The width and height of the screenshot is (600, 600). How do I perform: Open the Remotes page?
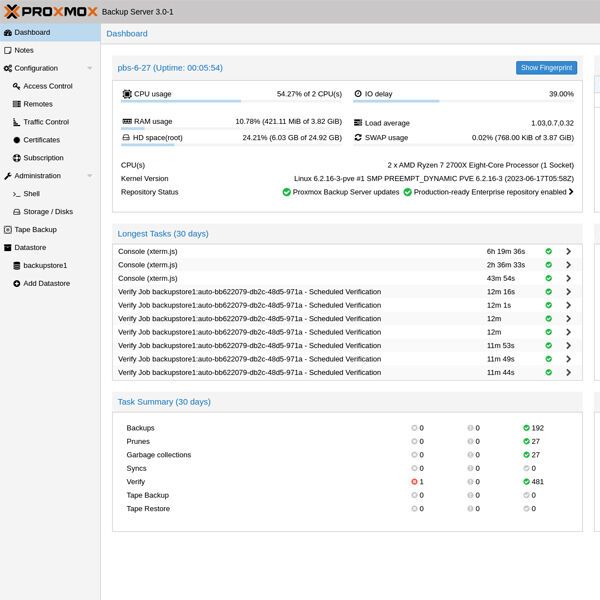[x=50, y=104]
